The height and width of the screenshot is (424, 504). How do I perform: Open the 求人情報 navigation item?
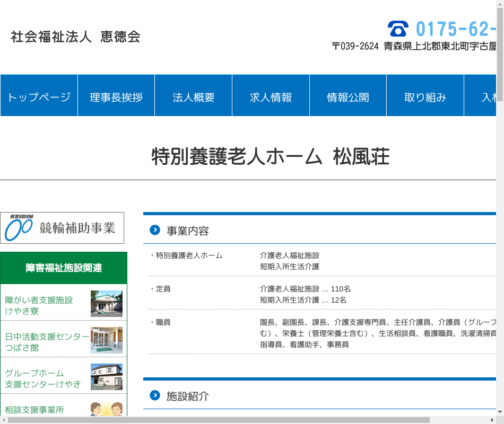[271, 97]
